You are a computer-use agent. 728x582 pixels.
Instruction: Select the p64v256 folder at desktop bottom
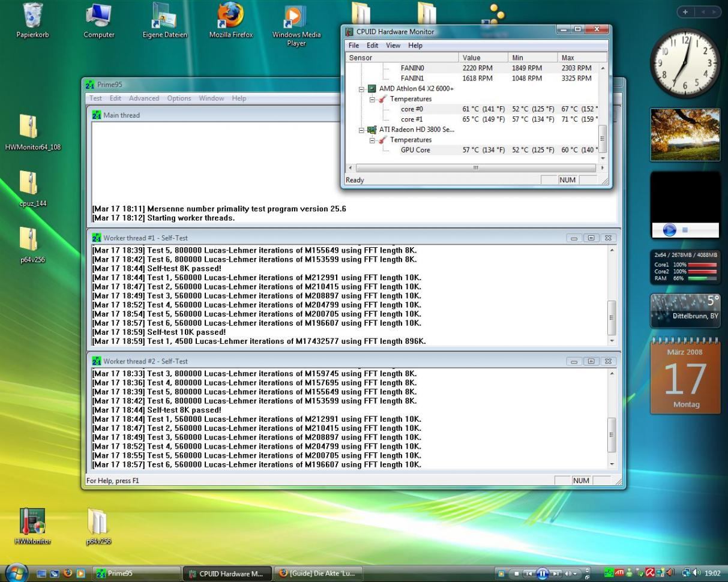point(99,526)
